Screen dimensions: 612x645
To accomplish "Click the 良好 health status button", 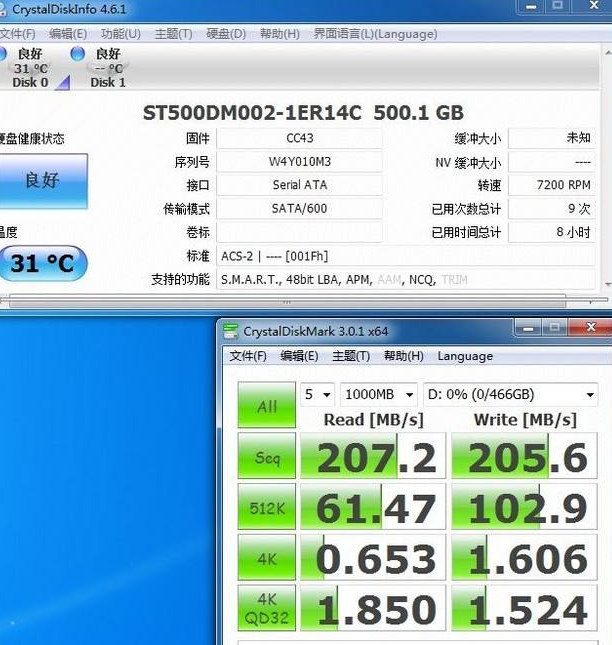I will click(43, 181).
